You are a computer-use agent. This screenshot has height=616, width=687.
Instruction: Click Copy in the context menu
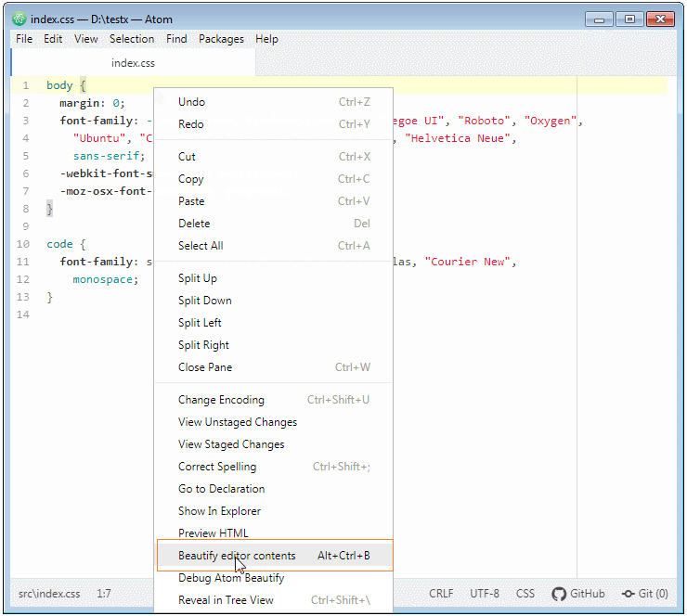(191, 179)
